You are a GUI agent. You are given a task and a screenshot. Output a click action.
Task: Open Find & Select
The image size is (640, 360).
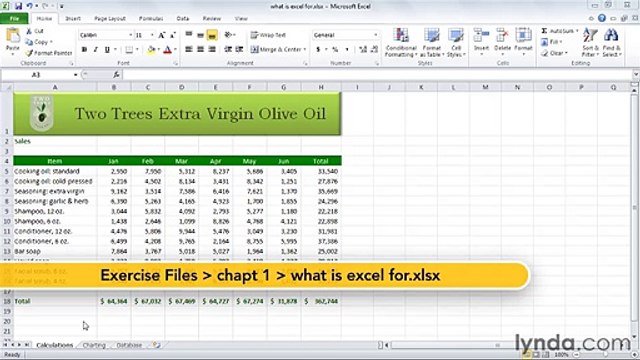(611, 42)
